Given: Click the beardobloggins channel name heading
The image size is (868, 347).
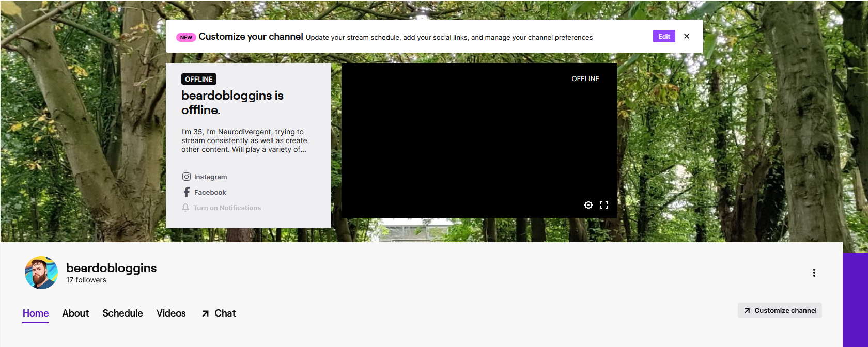Looking at the screenshot, I should (111, 268).
